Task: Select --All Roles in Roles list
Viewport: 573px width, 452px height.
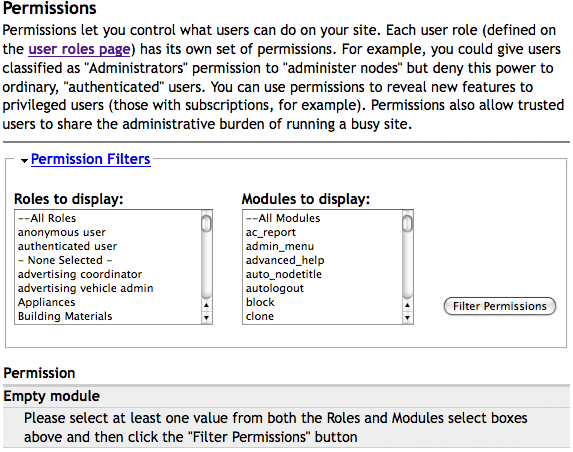Action: 108,218
